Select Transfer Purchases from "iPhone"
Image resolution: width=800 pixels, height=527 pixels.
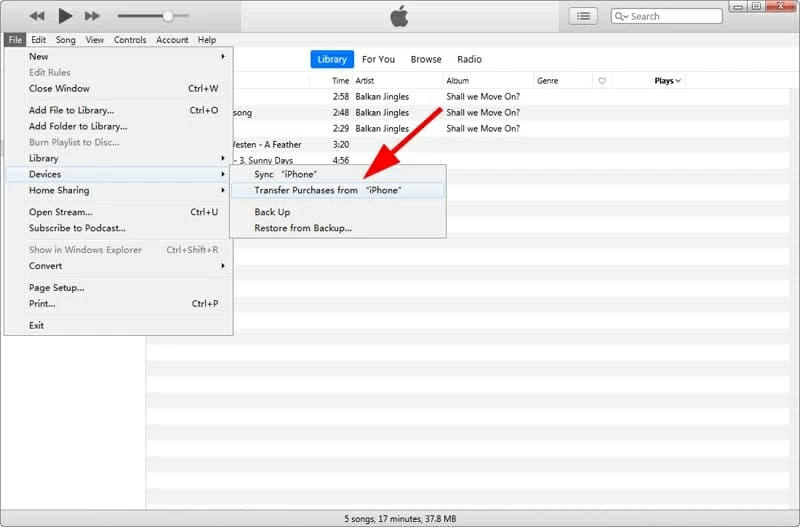click(x=327, y=190)
